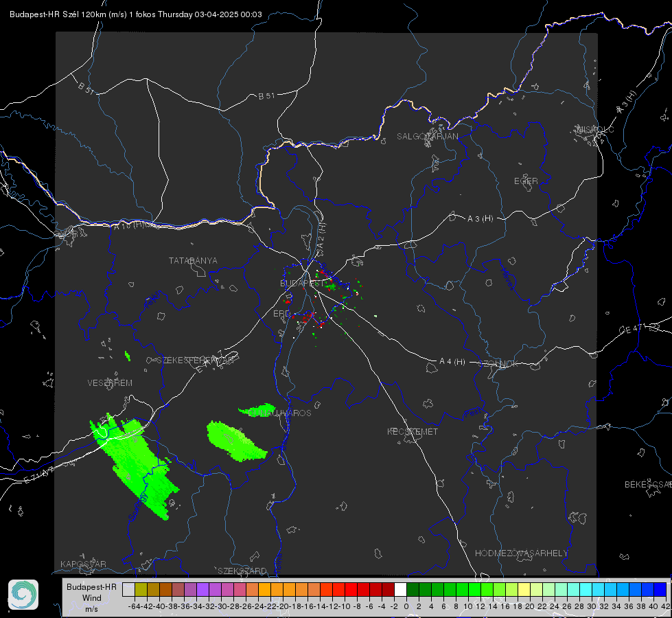Select the dark red swatch between -4 and -2
Viewport: 672px width, 618px height.
388,589
